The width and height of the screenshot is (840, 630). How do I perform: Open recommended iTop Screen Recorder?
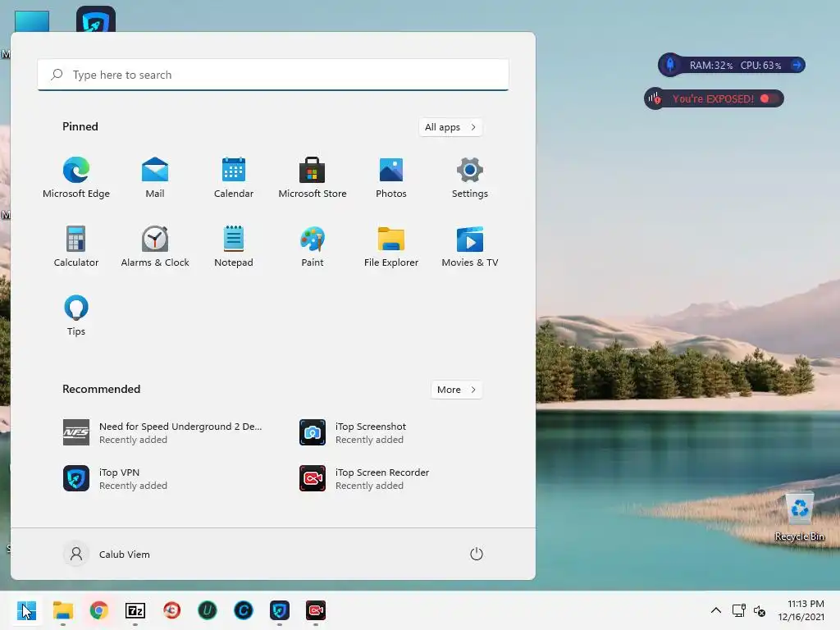[x=364, y=478]
